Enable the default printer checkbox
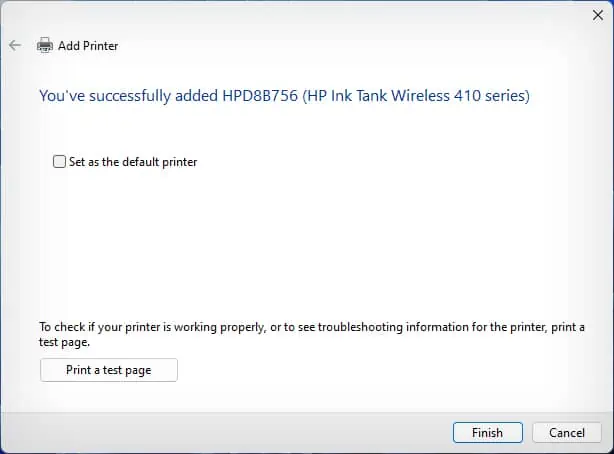This screenshot has height=454, width=614. 60,161
